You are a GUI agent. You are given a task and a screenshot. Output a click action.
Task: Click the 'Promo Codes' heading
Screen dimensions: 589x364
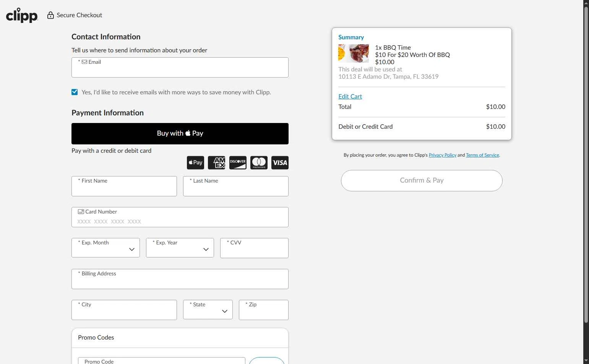pos(96,337)
